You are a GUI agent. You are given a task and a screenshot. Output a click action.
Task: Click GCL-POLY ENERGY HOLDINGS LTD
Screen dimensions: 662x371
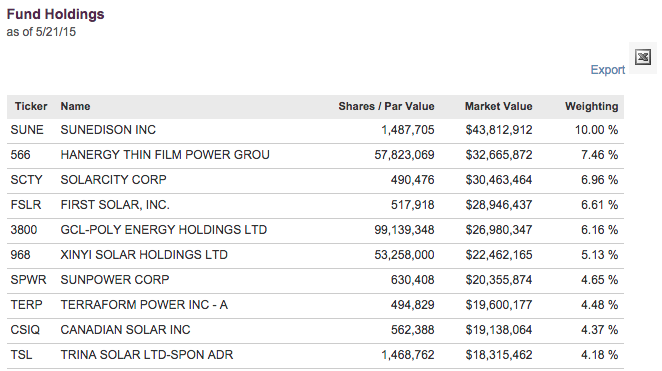point(164,230)
